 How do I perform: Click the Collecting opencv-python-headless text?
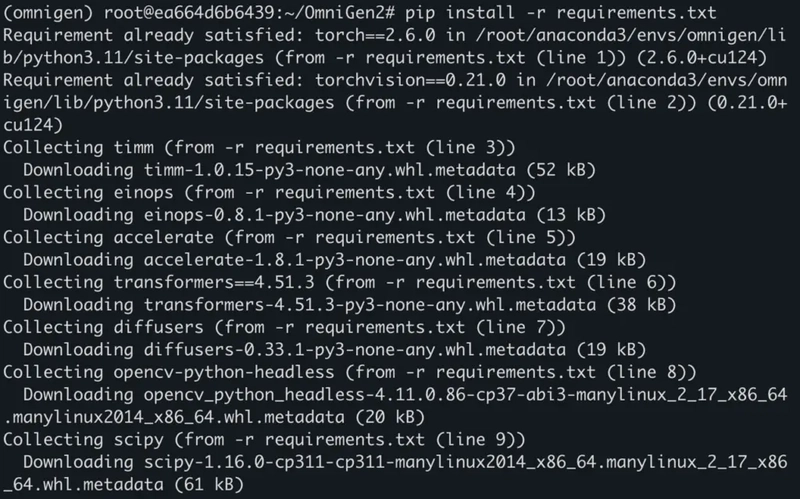(168, 372)
